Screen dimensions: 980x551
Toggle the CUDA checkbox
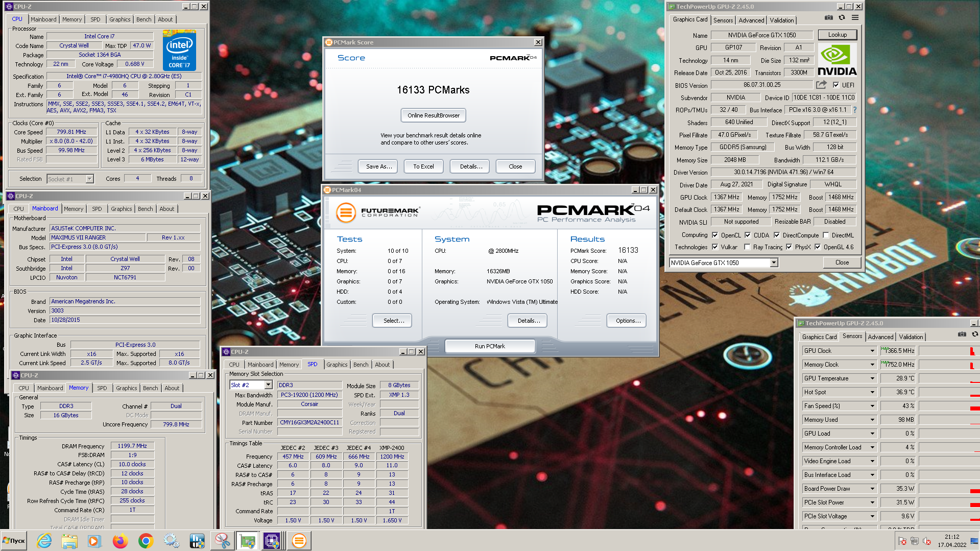pyautogui.click(x=748, y=235)
